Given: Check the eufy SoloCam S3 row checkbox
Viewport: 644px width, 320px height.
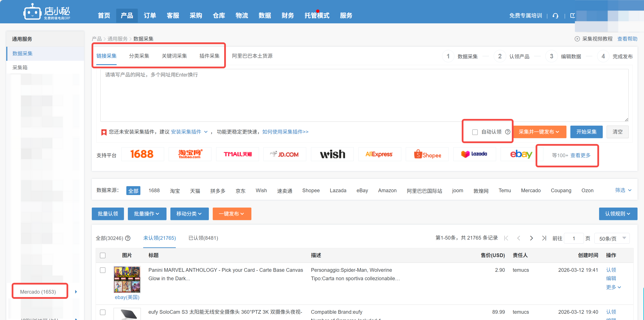Looking at the screenshot, I should click(x=103, y=312).
